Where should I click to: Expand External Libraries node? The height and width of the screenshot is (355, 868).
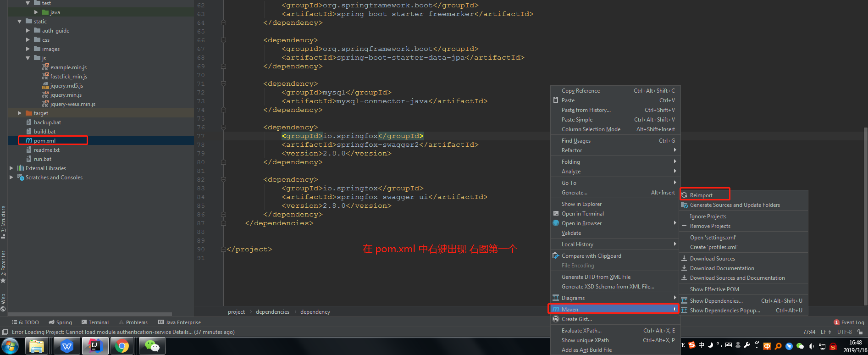[11, 168]
